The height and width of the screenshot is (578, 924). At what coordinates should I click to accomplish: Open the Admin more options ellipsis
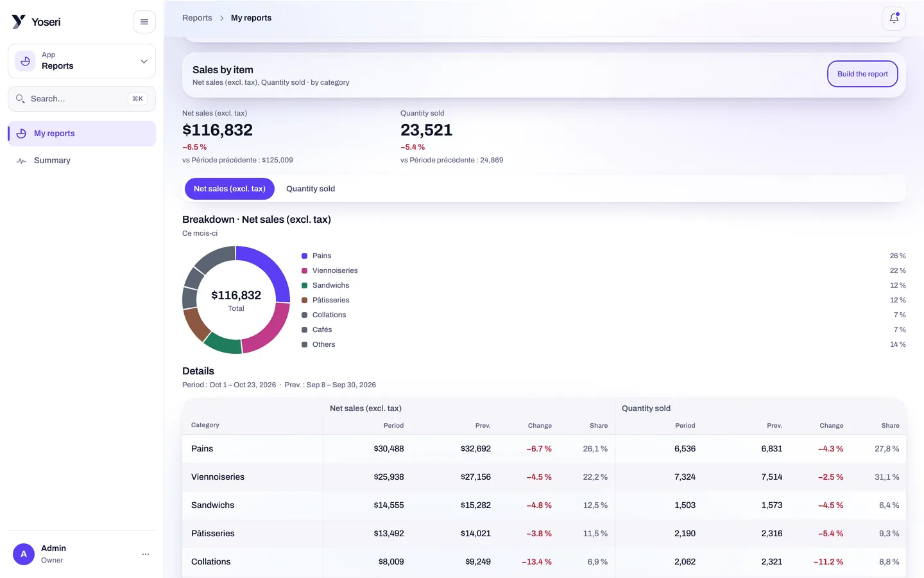146,554
